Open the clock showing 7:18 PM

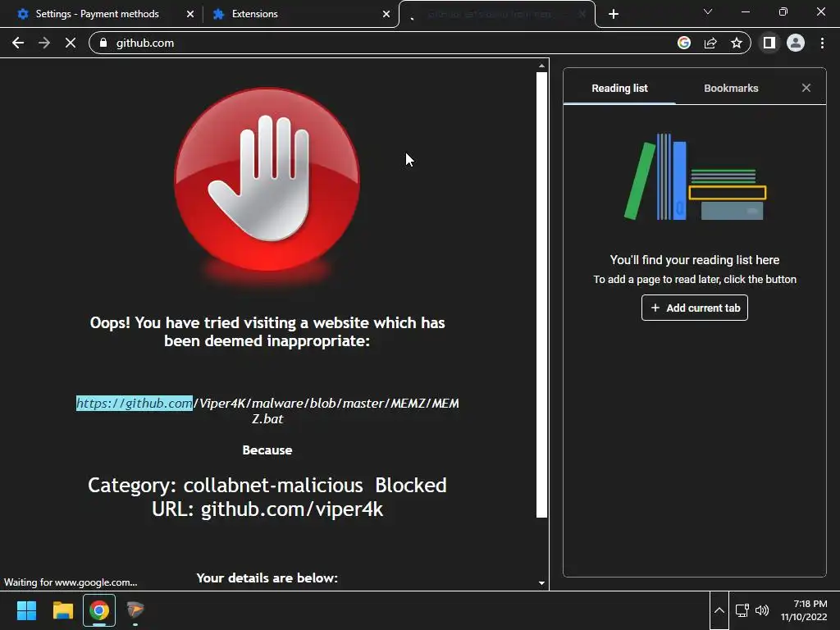point(804,610)
